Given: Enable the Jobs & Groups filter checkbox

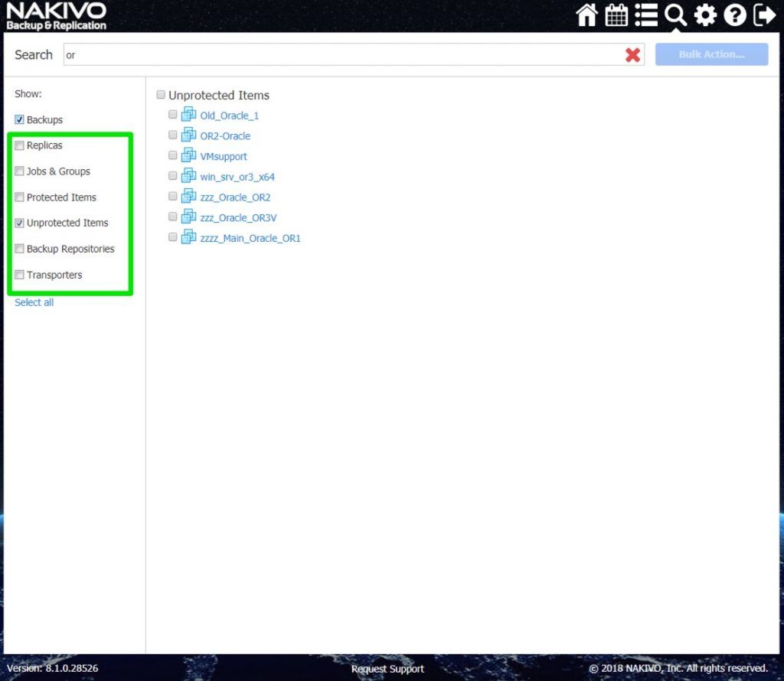Looking at the screenshot, I should [x=19, y=171].
